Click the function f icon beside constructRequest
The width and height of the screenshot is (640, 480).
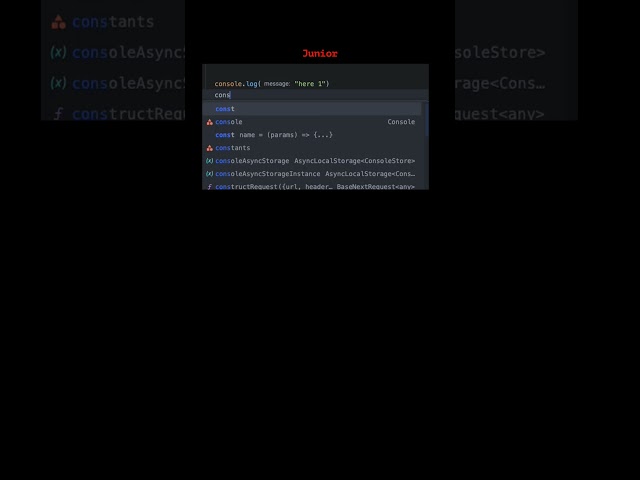tap(209, 187)
